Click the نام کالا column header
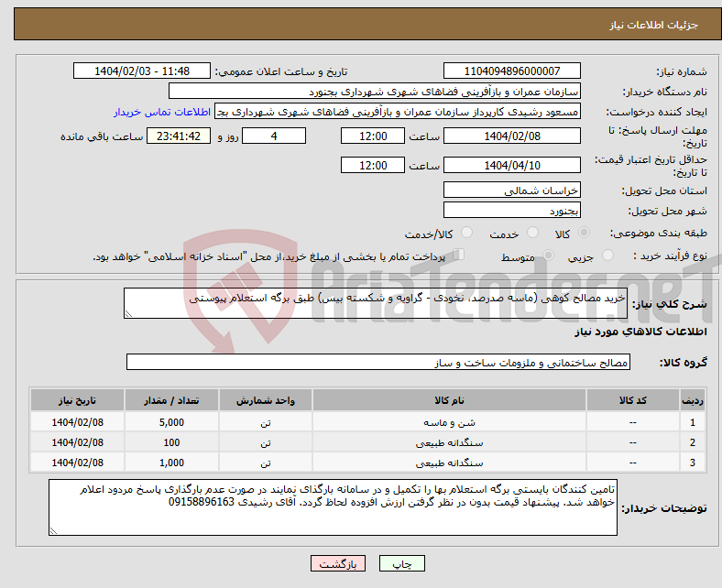722x588 pixels. pos(449,400)
